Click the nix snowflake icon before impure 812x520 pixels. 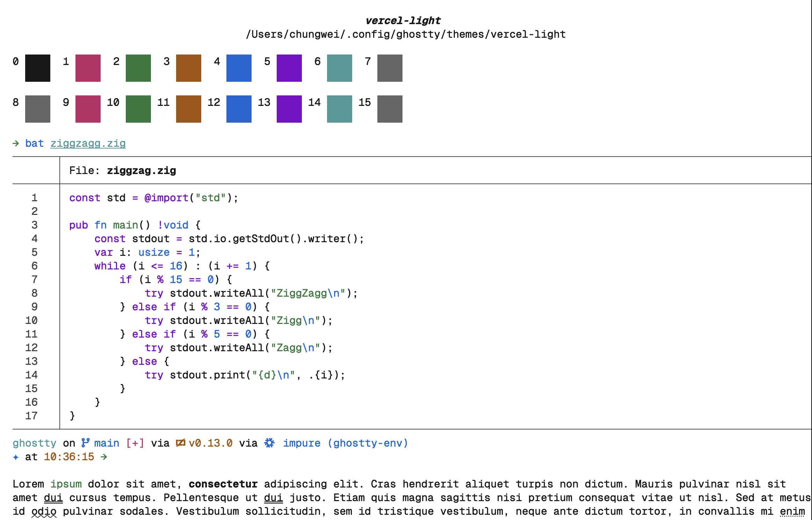[269, 443]
